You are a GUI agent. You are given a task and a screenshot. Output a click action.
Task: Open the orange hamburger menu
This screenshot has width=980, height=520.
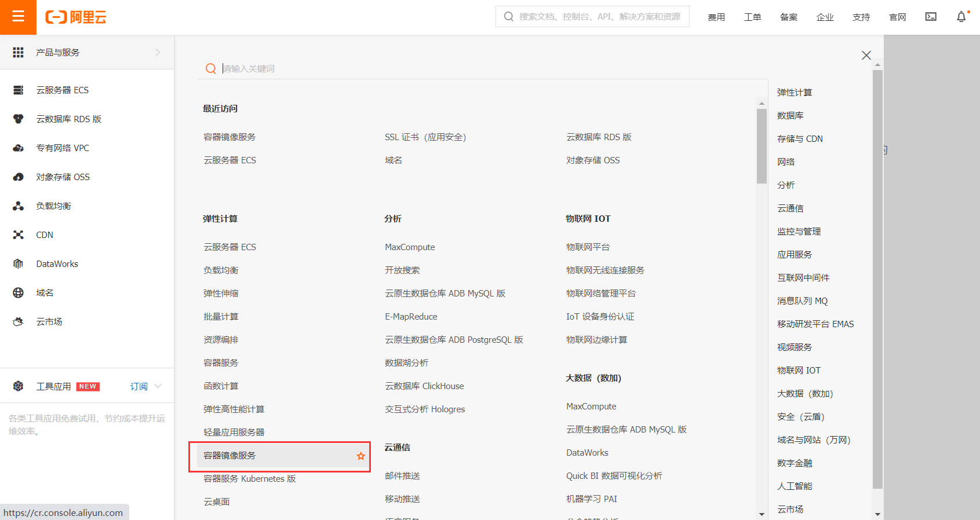click(x=18, y=17)
